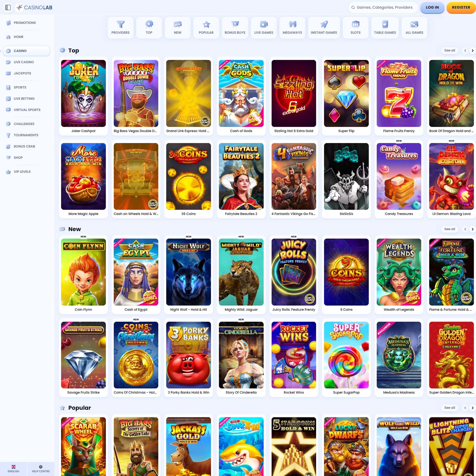Click the Joker Cashpot game thumbnail
Viewport: 476px width, 476px height.
(83, 93)
